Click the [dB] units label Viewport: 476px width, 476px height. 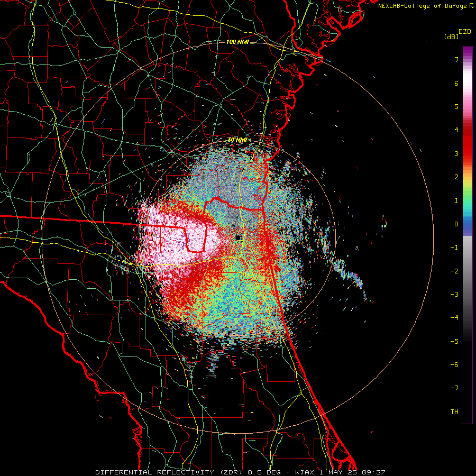451,36
